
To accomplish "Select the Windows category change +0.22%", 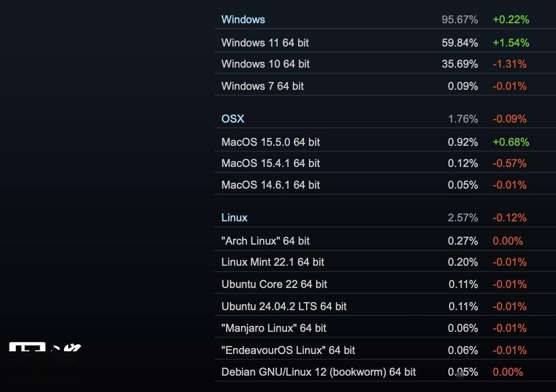I will (x=511, y=20).
